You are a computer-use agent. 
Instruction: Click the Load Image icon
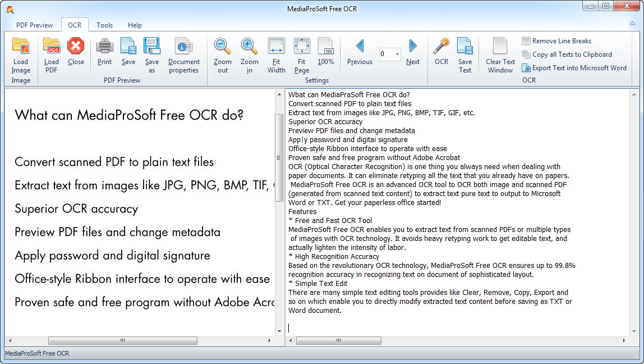click(x=21, y=46)
